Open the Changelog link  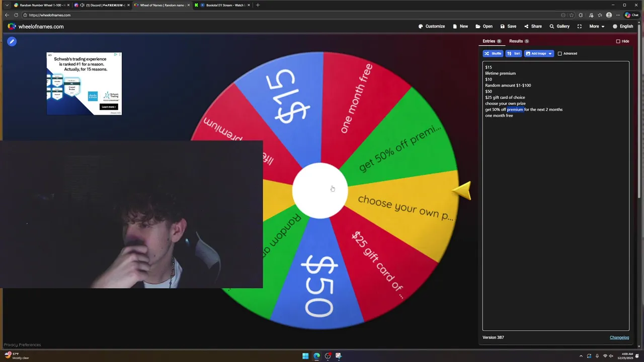[x=619, y=337]
